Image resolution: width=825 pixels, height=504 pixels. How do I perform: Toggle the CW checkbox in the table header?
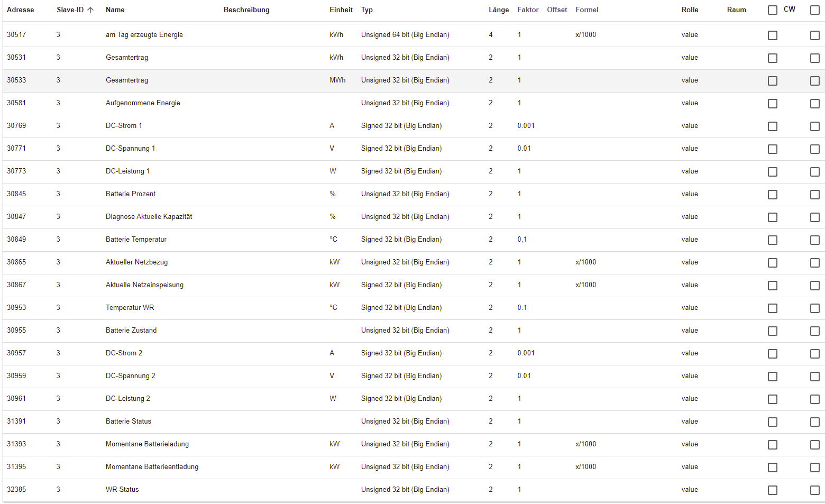(x=773, y=10)
